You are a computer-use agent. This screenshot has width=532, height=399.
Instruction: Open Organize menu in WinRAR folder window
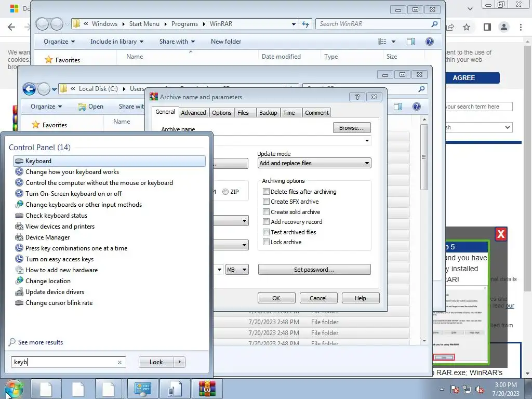[59, 42]
